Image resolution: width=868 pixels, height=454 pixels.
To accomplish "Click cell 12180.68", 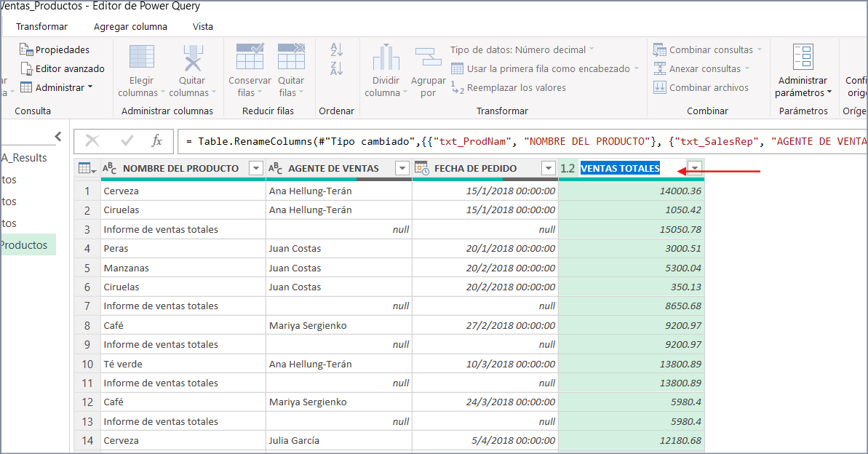I will 632,441.
